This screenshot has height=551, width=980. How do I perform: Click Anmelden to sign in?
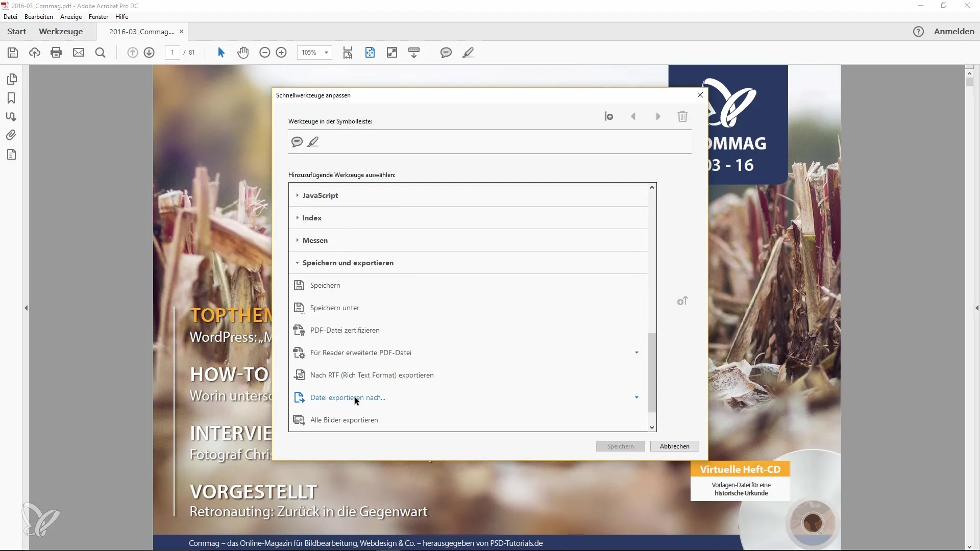click(954, 32)
